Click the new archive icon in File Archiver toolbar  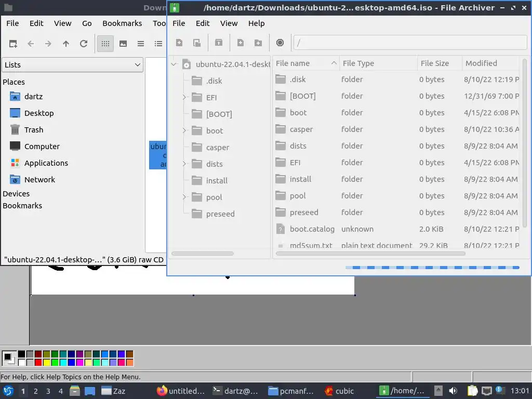179,43
